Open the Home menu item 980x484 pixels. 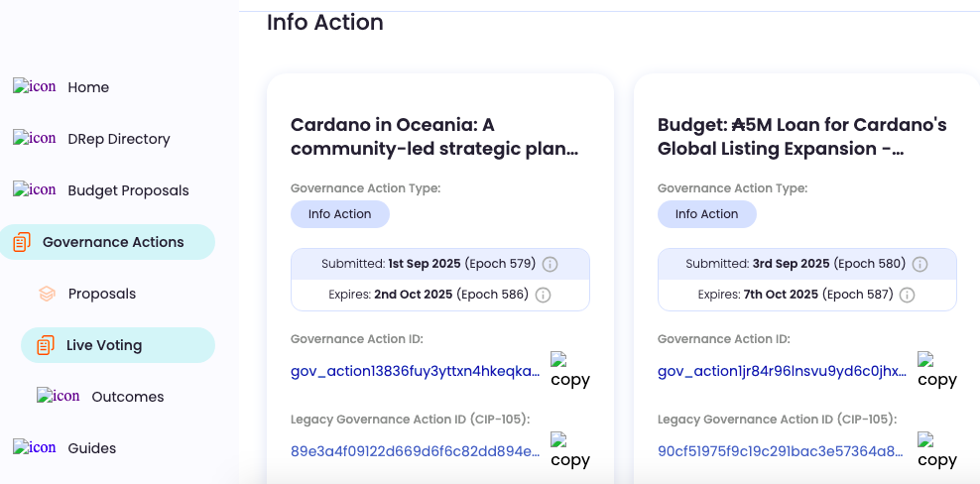88,87
